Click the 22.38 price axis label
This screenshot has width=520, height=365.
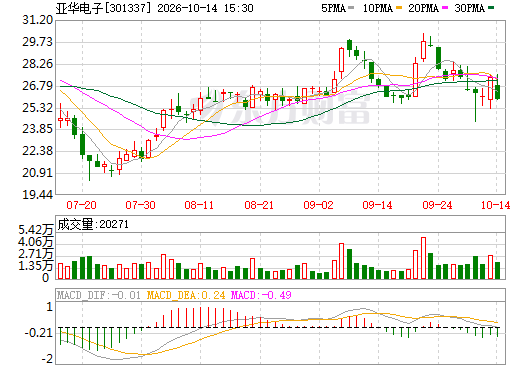(x=38, y=151)
